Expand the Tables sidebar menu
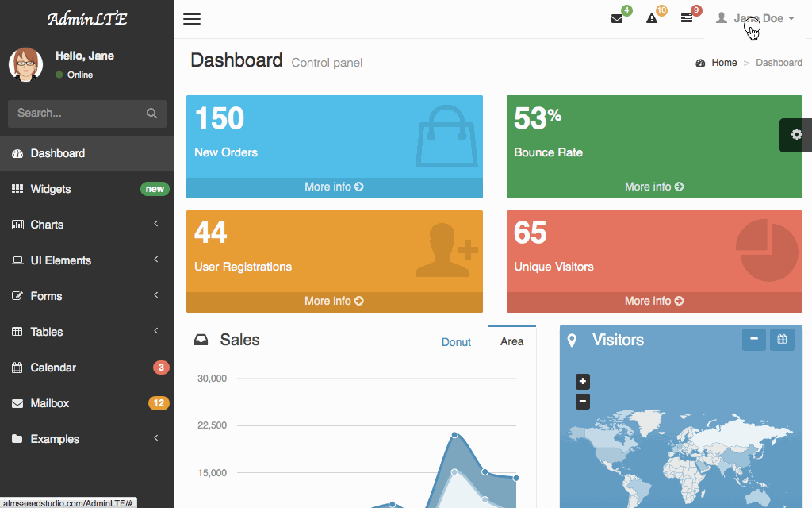This screenshot has width=812, height=508. coord(86,332)
